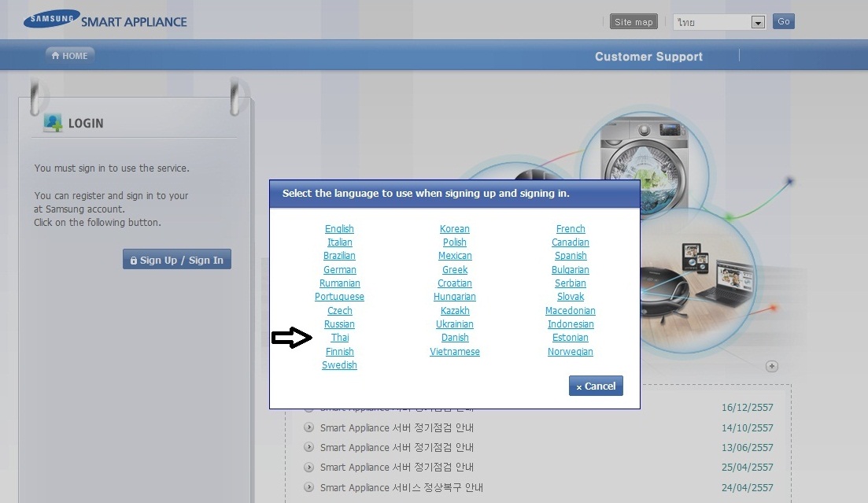Click the Czech language link
This screenshot has height=503, width=868.
[339, 311]
